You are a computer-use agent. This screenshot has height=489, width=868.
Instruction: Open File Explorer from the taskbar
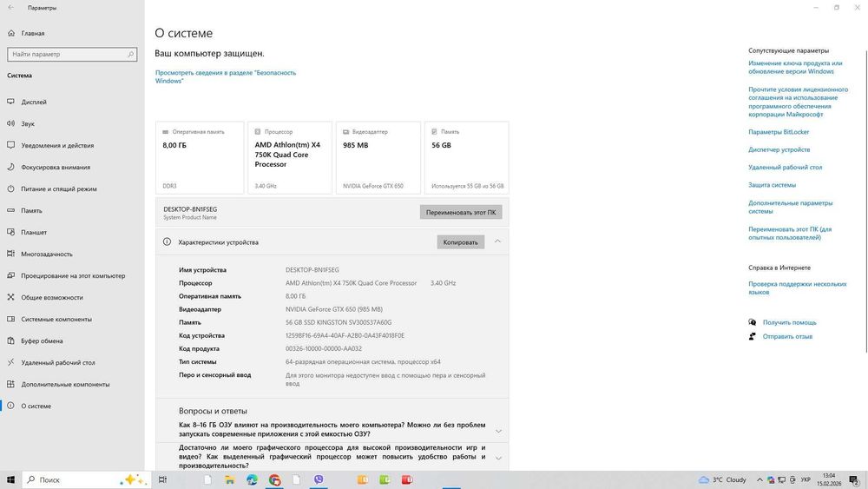coord(229,479)
